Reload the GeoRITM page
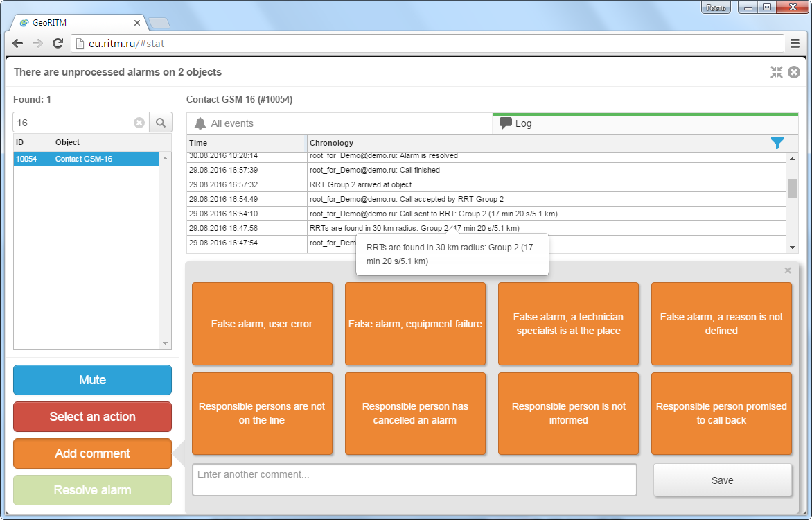The height and width of the screenshot is (520, 812). point(58,44)
